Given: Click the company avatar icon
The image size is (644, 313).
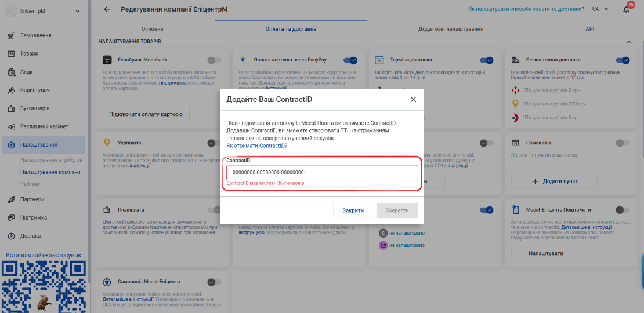Looking at the screenshot, I should pyautogui.click(x=11, y=11).
